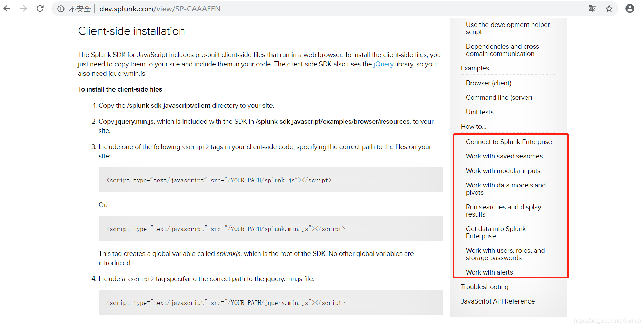Reload the current page
Image resolution: width=644 pixels, height=327 pixels.
(x=40, y=8)
